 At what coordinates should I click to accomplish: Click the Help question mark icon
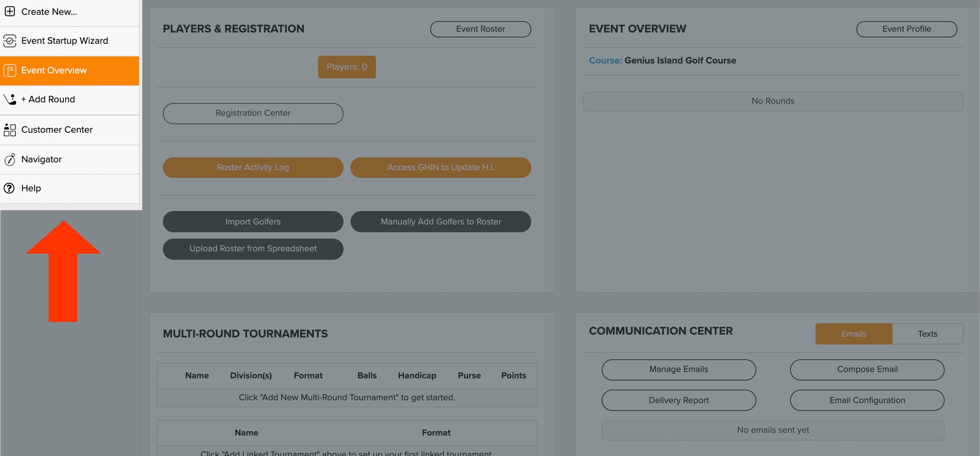coord(9,188)
